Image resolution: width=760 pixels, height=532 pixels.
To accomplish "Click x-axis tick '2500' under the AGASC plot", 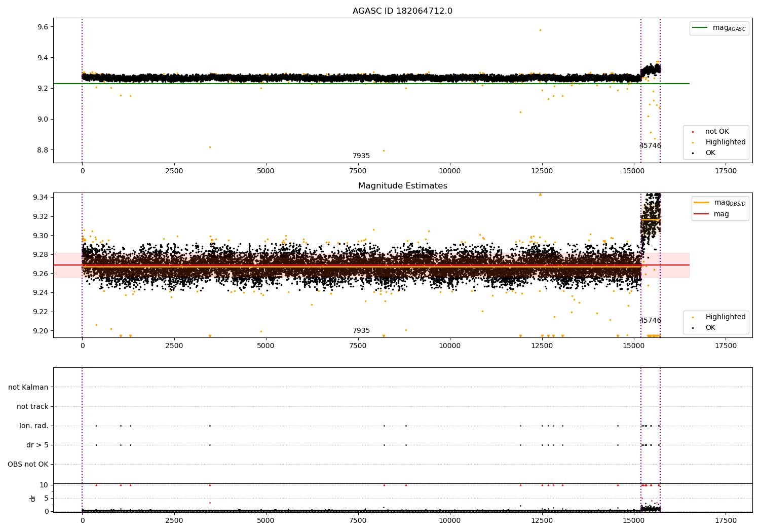I will pos(174,171).
